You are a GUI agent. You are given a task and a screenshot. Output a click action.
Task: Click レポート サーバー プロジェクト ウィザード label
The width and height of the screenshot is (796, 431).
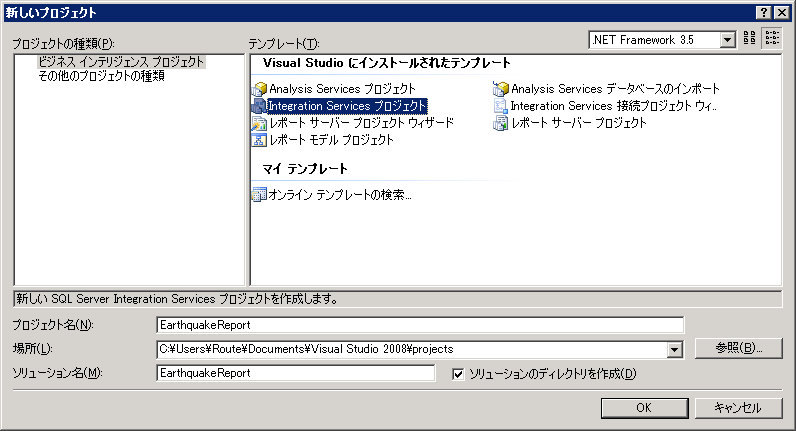click(361, 123)
